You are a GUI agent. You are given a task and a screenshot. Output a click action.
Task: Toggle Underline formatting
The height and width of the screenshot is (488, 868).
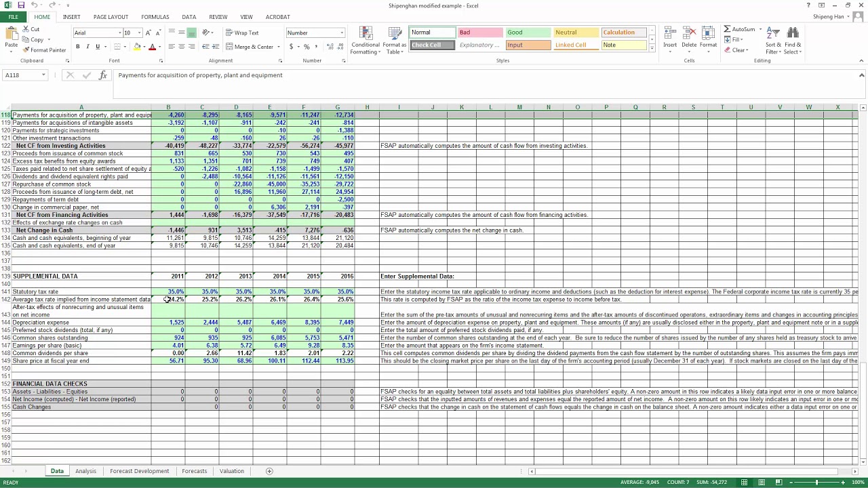98,47
